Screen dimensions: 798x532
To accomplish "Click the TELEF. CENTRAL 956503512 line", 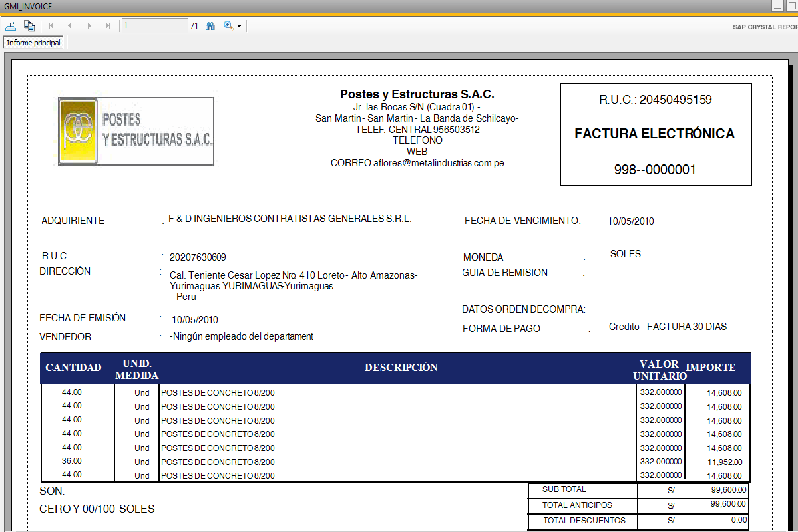I will point(417,130).
